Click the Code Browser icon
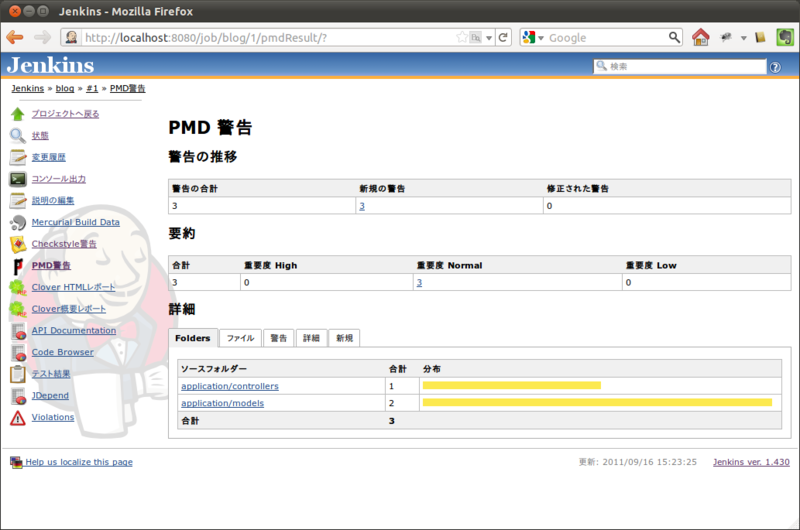Image resolution: width=800 pixels, height=530 pixels. 18,352
